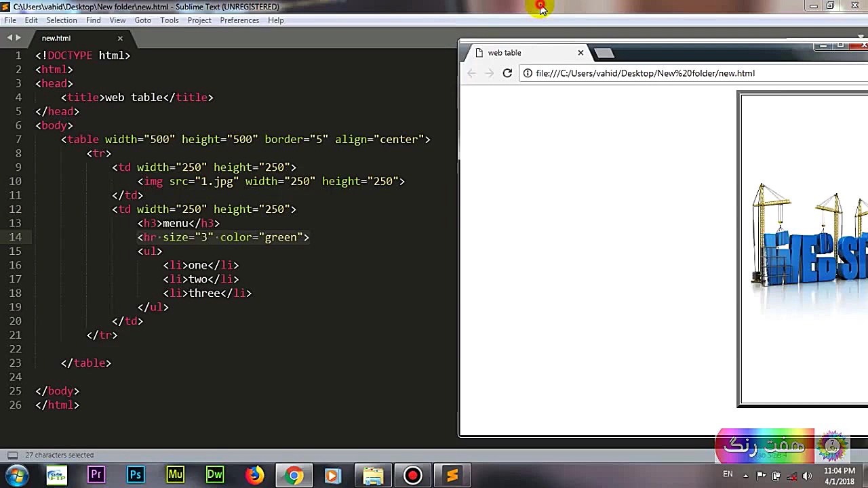The width and height of the screenshot is (868, 488).
Task: Launch Cute FTP from the taskbar
Action: coord(56,475)
